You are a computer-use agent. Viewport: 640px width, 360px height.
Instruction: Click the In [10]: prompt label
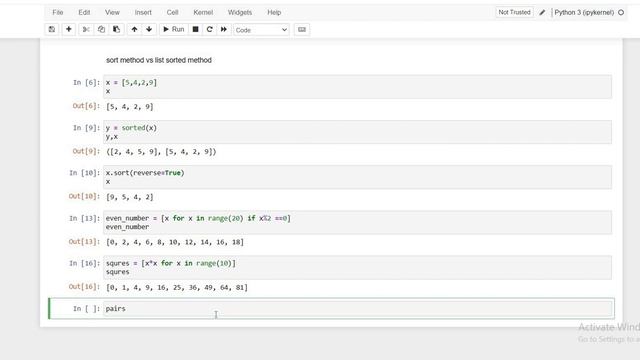84,173
